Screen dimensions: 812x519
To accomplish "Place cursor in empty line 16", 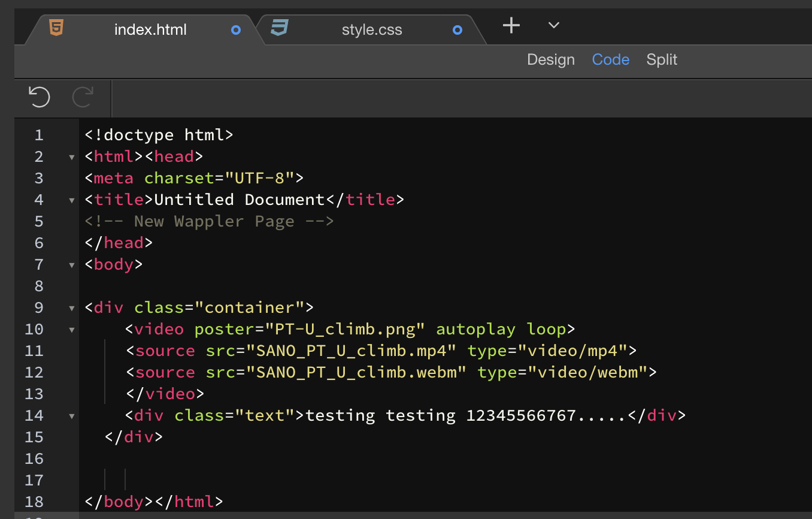I will click(240, 459).
